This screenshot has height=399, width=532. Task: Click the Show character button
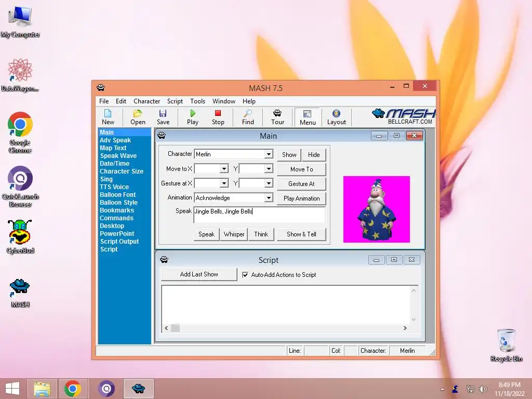289,155
